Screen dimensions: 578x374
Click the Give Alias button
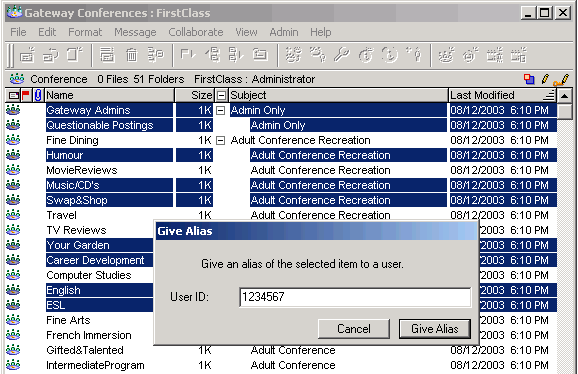(x=435, y=329)
